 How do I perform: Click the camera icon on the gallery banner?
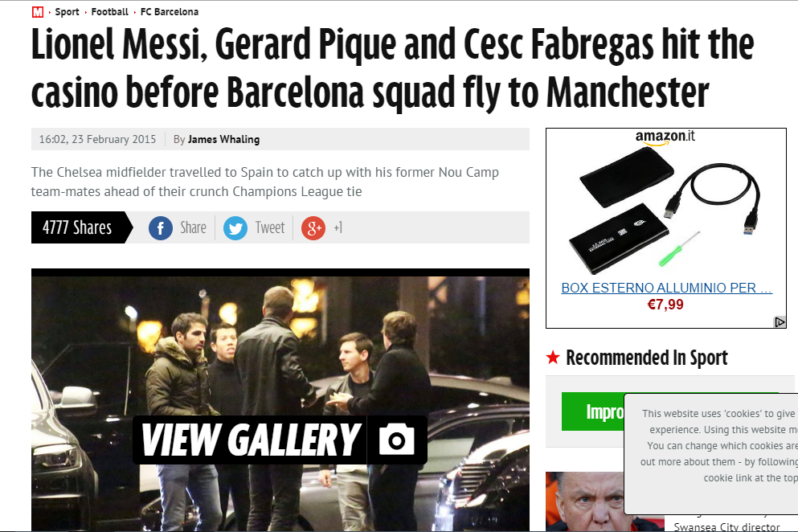tap(396, 440)
